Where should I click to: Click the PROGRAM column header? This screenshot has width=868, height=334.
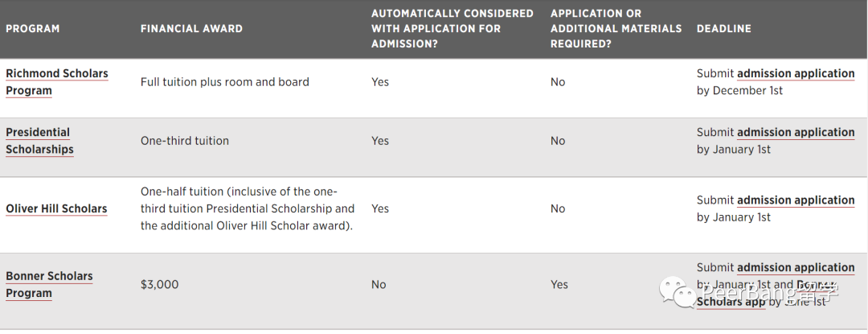[33, 29]
